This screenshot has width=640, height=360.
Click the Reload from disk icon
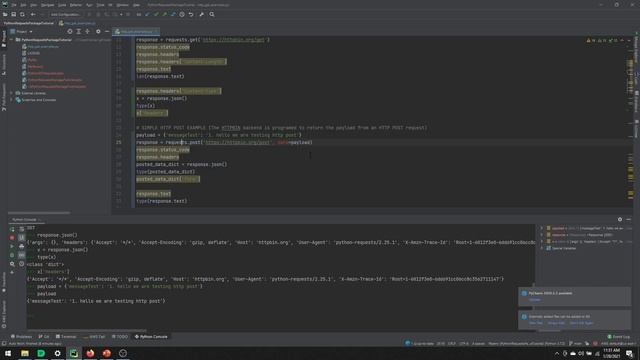click(x=22, y=14)
